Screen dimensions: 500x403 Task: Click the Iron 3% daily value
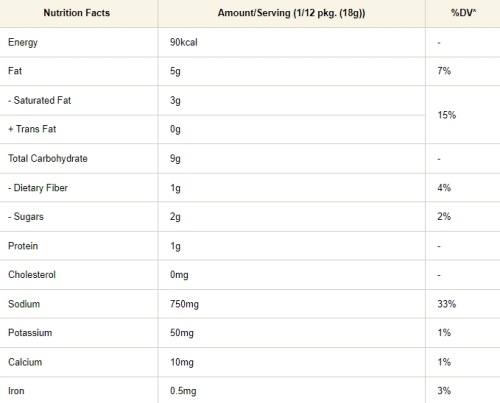[444, 390]
